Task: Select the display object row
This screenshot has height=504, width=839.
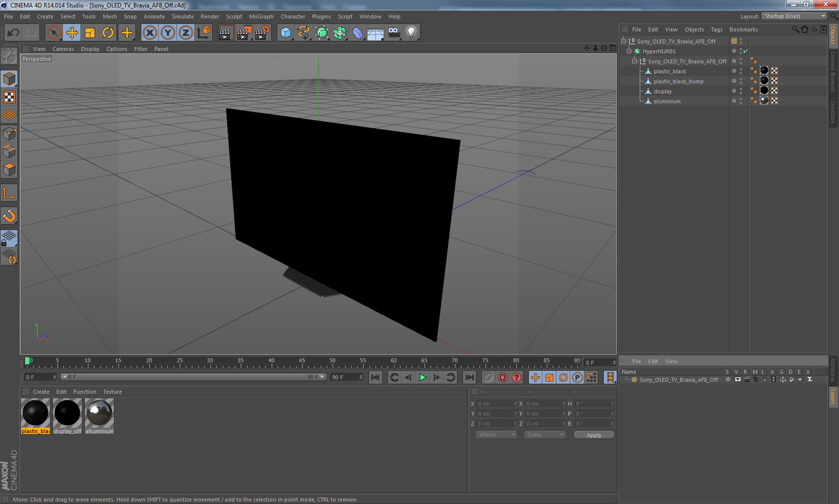Action: tap(662, 91)
